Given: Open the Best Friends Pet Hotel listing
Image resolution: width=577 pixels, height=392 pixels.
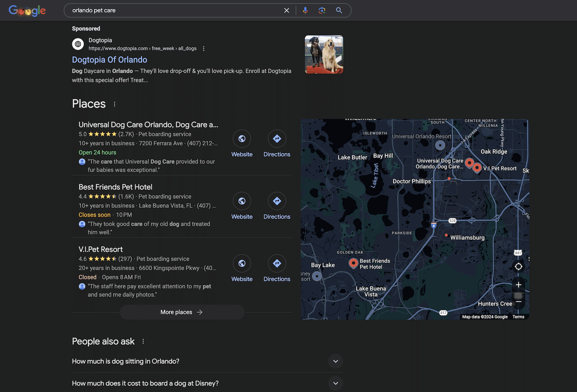Looking at the screenshot, I should [x=115, y=187].
